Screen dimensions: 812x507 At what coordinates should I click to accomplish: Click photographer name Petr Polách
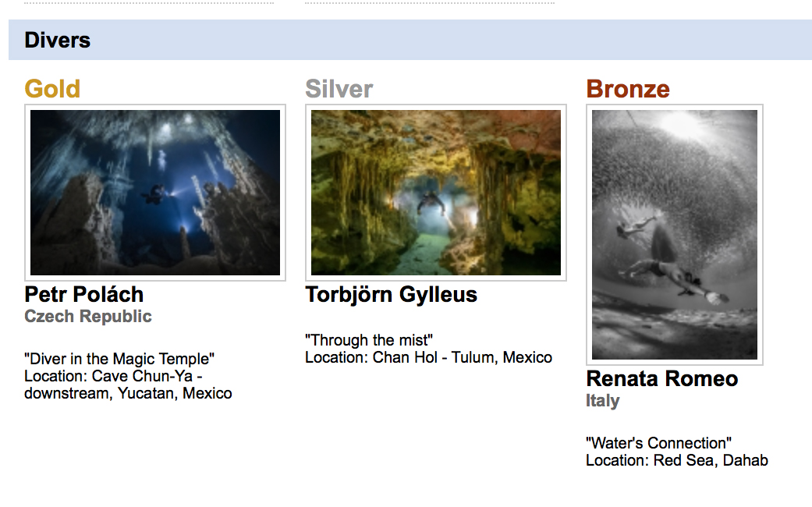coord(84,295)
